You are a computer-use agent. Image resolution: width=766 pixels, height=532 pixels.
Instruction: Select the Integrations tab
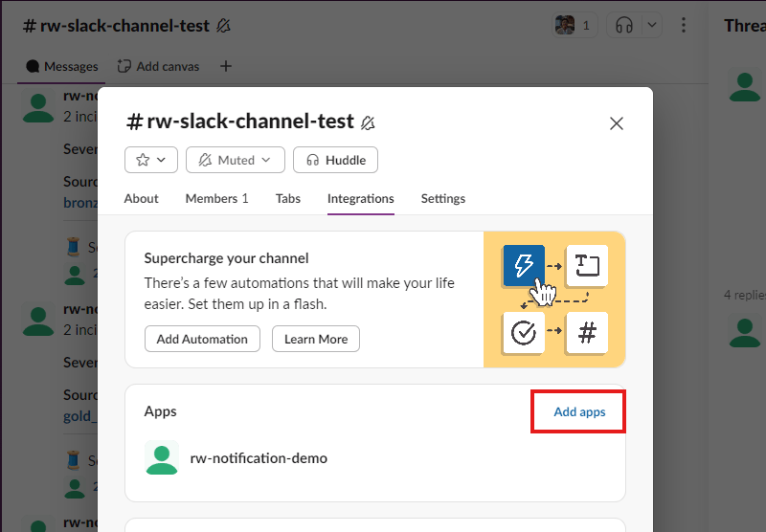coord(361,199)
